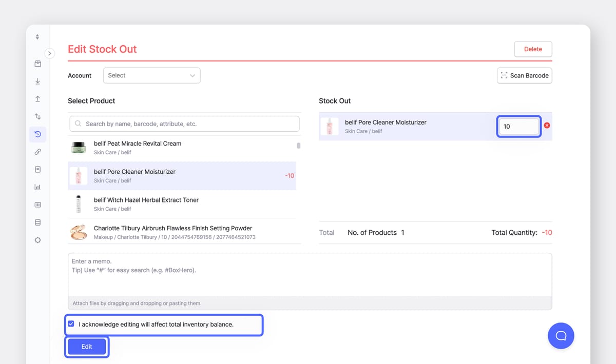Click the stock out quantity field showing 10
The width and height of the screenshot is (616, 364).
click(518, 126)
